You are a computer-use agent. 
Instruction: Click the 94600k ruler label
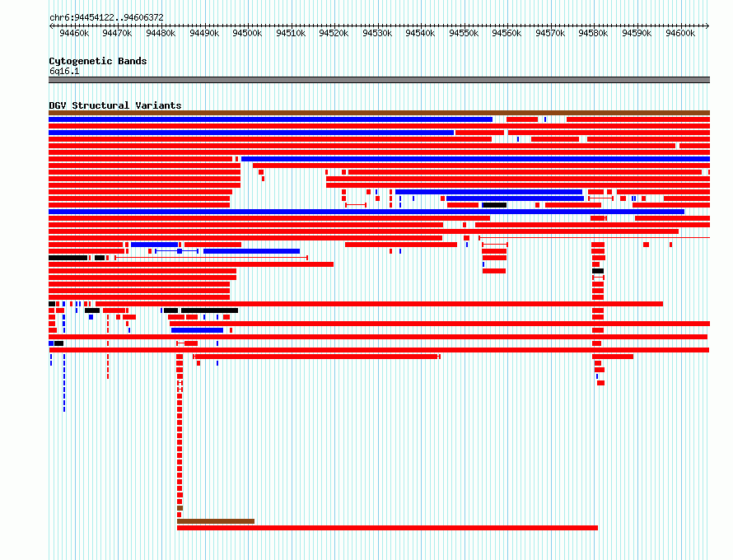[x=679, y=33]
